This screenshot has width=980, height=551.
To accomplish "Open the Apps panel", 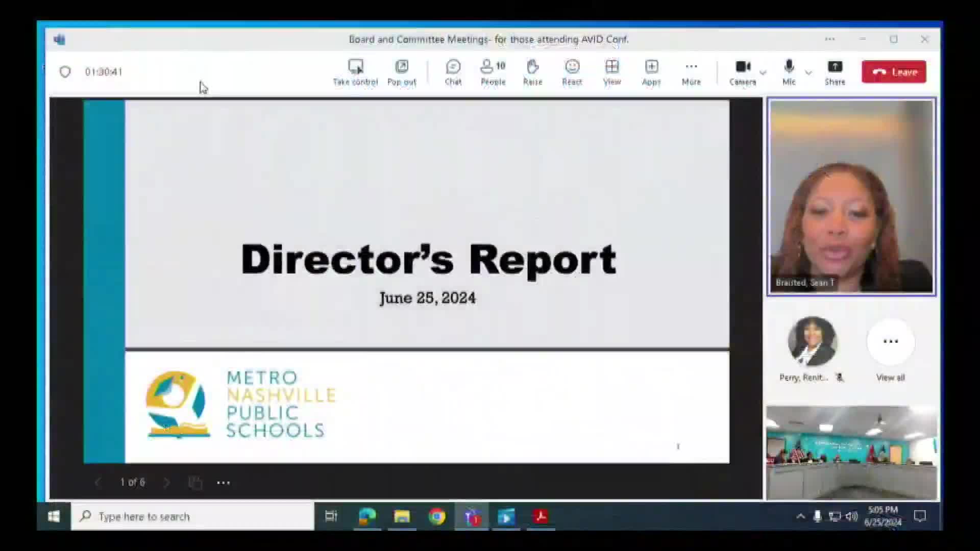I will pos(651,71).
